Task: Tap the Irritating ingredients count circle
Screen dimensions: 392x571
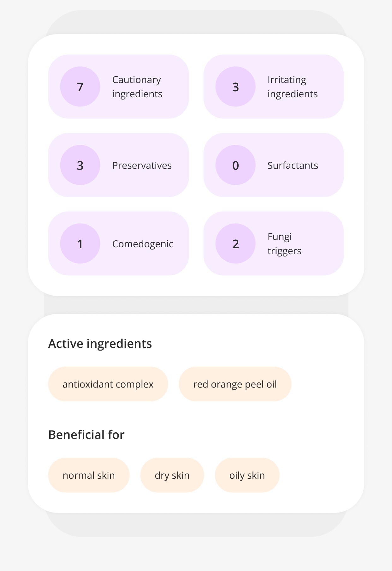Action: (x=235, y=87)
